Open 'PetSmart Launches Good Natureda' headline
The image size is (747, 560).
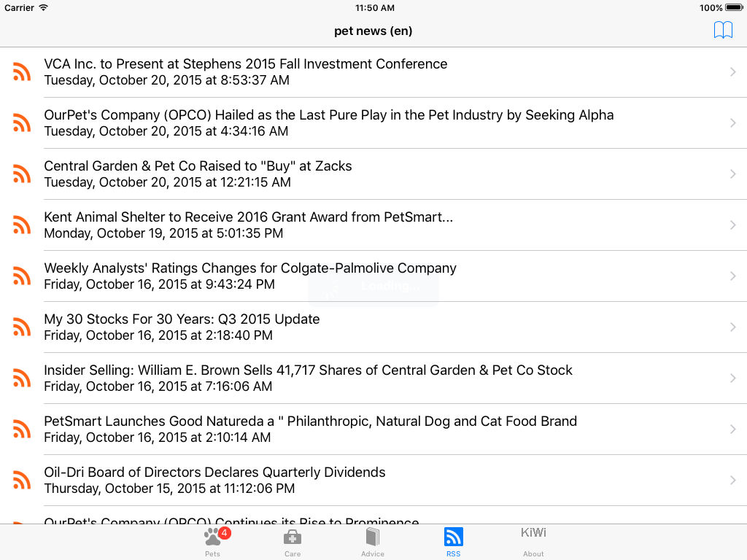tap(310, 421)
